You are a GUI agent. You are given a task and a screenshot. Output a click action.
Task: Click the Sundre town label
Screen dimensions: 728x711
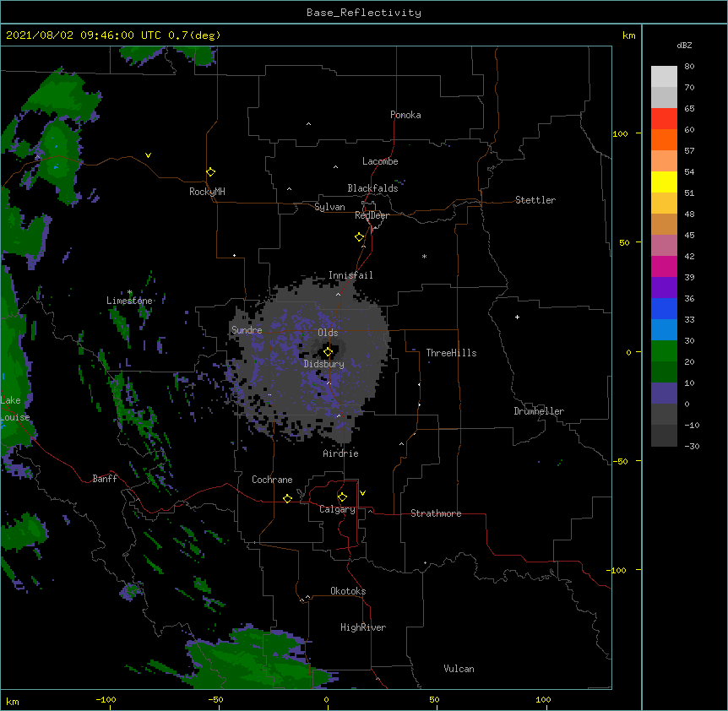click(247, 330)
